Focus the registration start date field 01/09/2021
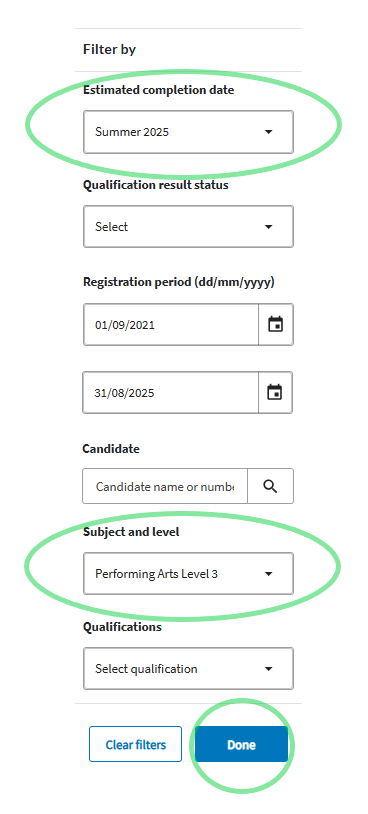 tap(171, 325)
